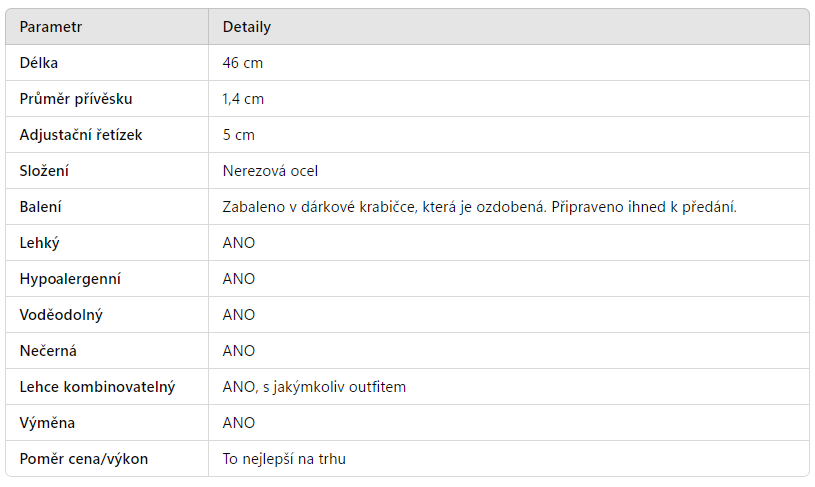Click the "To nejlepší na trhu" value
Image resolution: width=815 pixels, height=487 pixels.
[284, 459]
